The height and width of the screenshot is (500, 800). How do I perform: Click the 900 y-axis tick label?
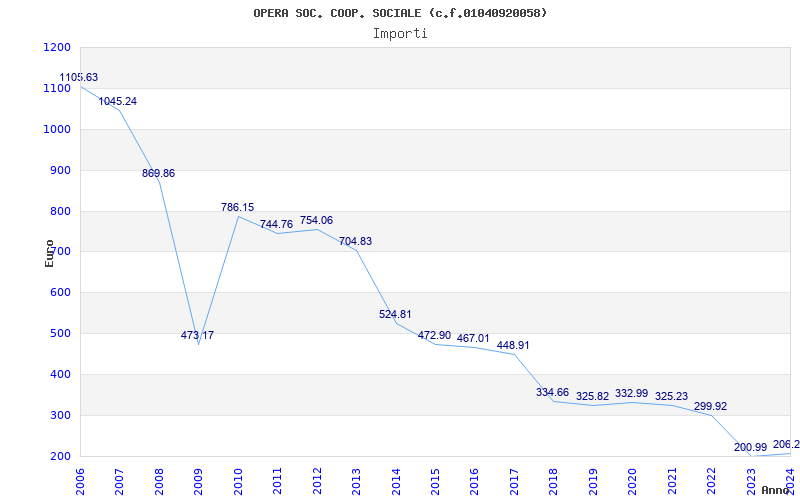[61, 170]
